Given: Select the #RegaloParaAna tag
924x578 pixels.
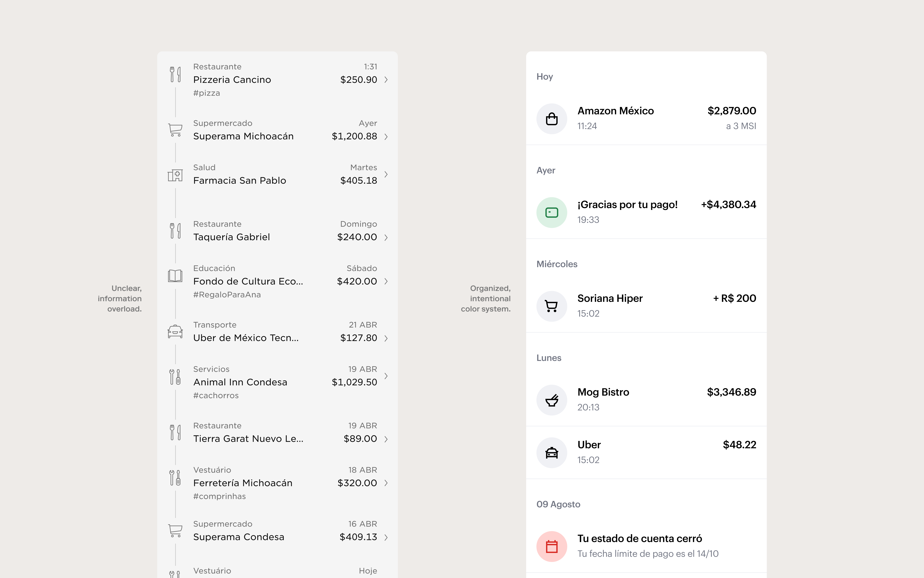Looking at the screenshot, I should [227, 295].
